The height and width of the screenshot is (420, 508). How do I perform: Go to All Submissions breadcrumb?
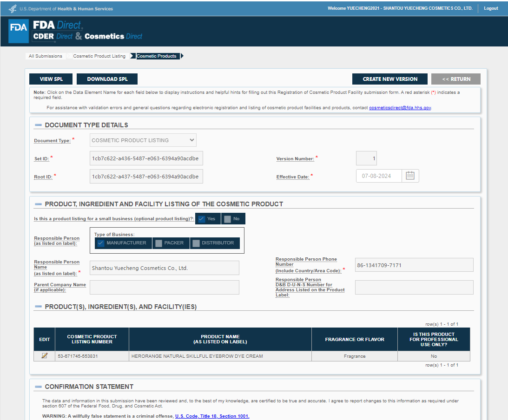pos(45,56)
